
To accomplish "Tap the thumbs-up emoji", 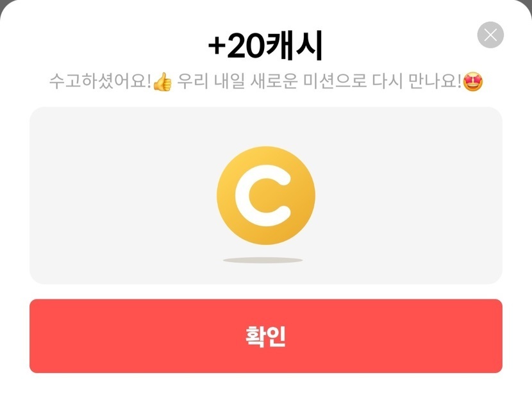I will click(x=163, y=82).
